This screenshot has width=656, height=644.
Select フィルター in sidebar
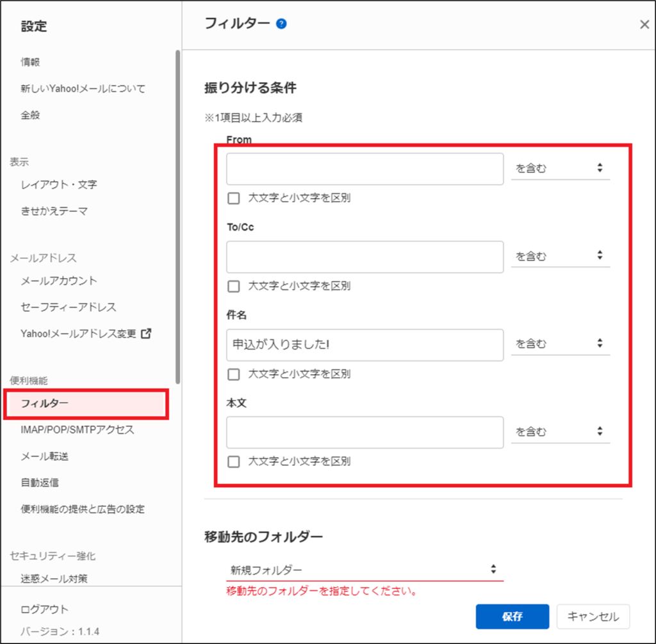coord(86,403)
